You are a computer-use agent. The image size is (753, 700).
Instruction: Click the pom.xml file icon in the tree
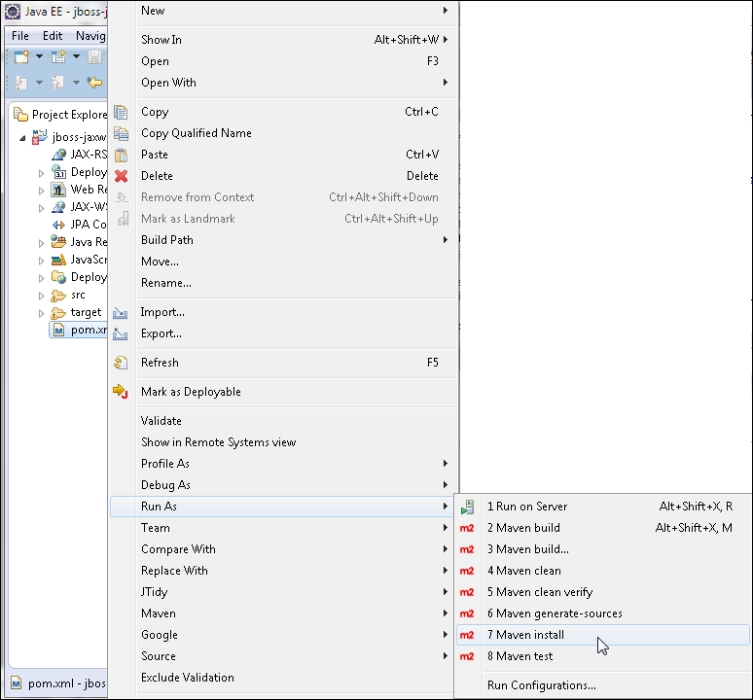(x=58, y=331)
